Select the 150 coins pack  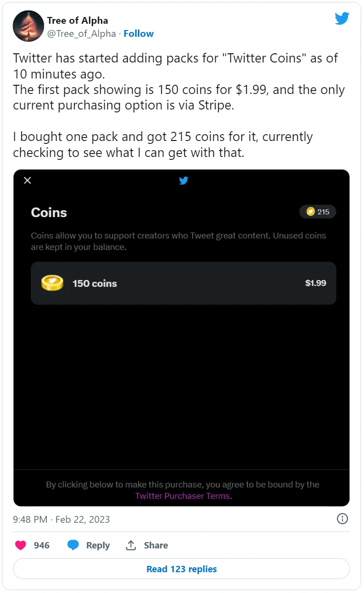point(183,283)
